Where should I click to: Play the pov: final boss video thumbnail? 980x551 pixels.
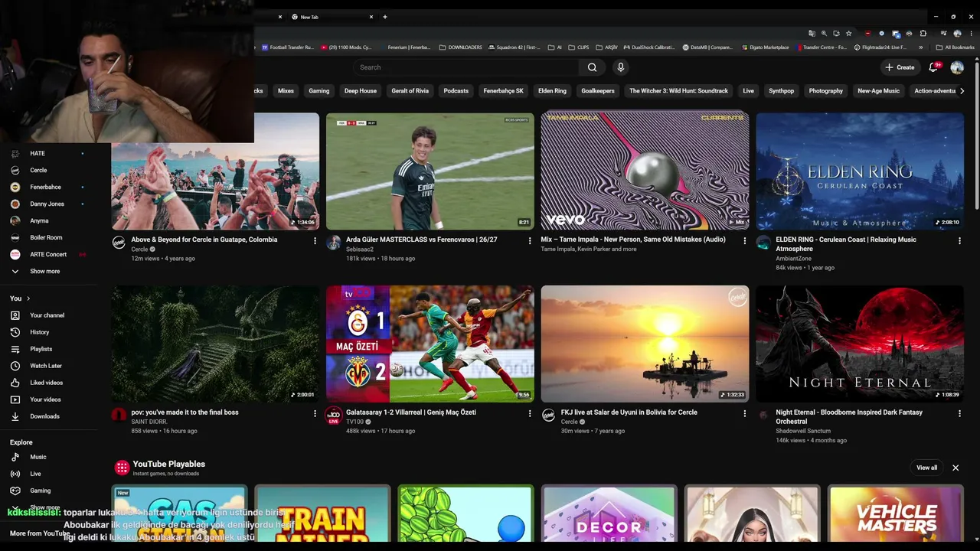215,344
